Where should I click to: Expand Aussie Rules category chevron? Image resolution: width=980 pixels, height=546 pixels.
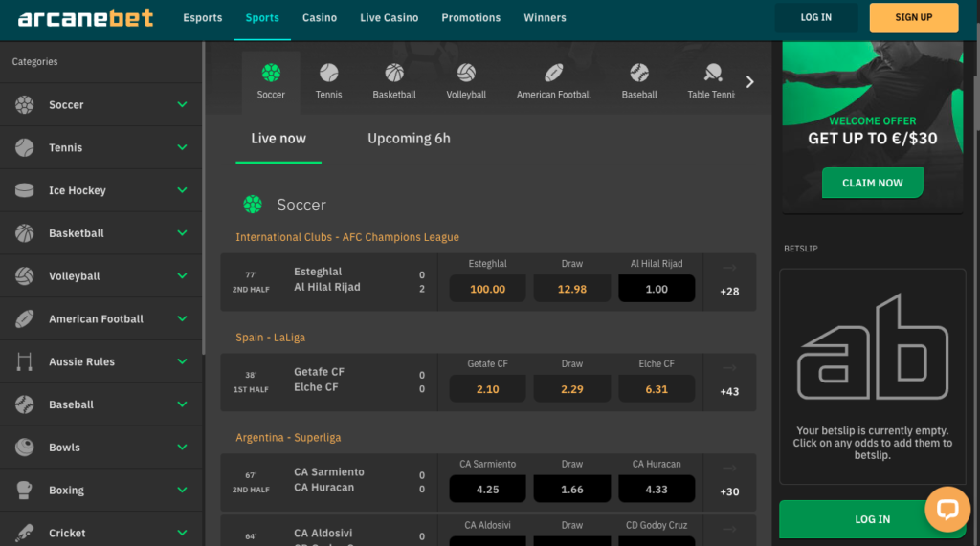[182, 361]
